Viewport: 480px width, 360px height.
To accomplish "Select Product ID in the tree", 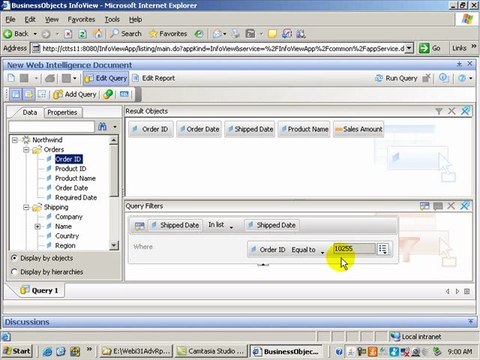I will pos(71,169).
